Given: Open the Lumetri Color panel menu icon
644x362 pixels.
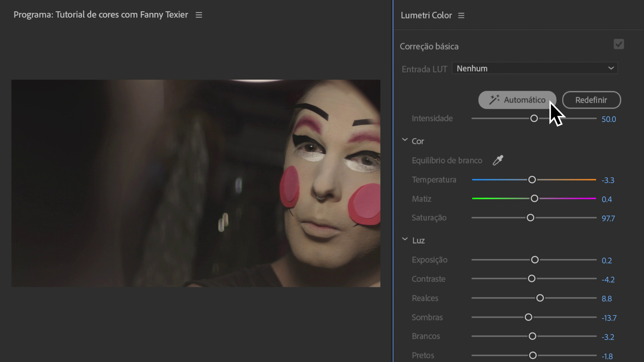Looking at the screenshot, I should [461, 15].
